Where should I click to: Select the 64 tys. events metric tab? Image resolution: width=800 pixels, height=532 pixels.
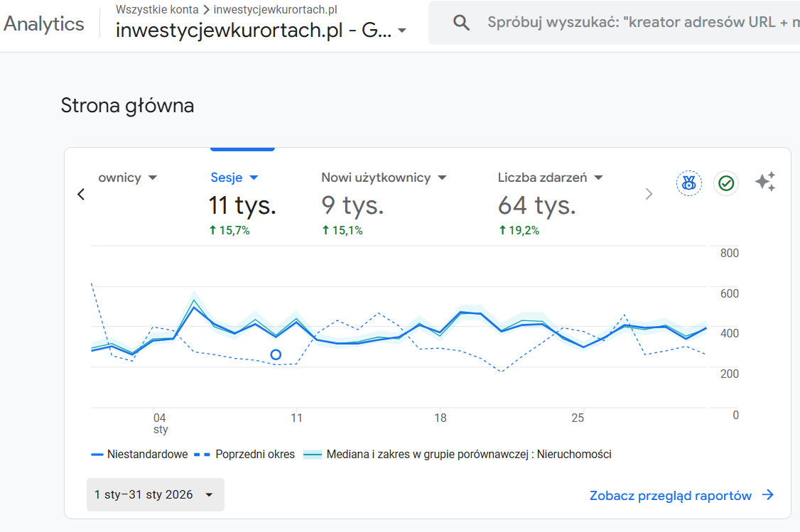tap(536, 205)
